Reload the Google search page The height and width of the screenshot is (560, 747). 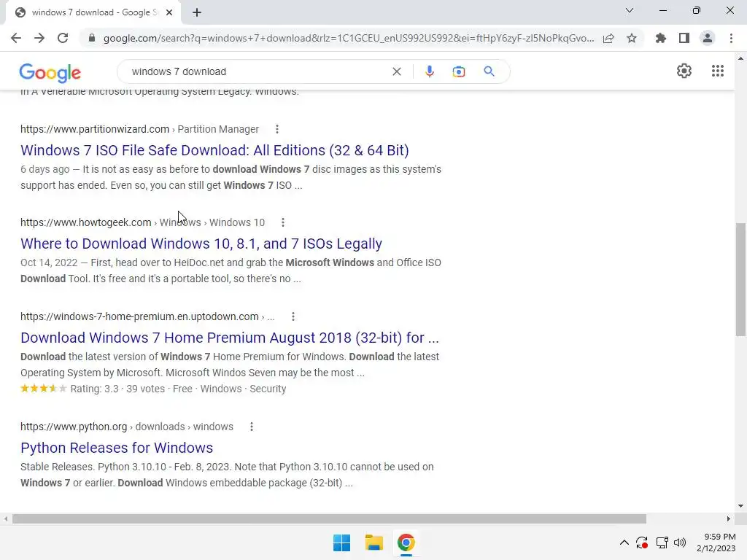tap(63, 38)
